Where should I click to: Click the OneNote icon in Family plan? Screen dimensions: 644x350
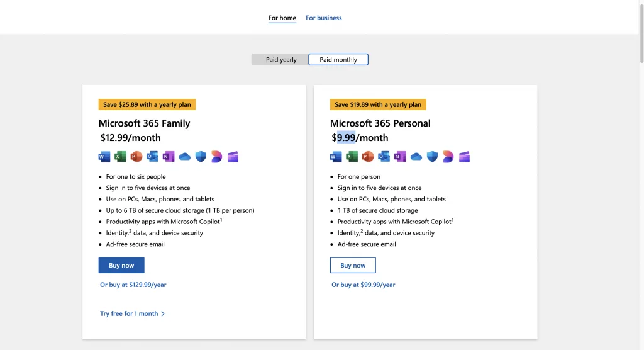[169, 157]
